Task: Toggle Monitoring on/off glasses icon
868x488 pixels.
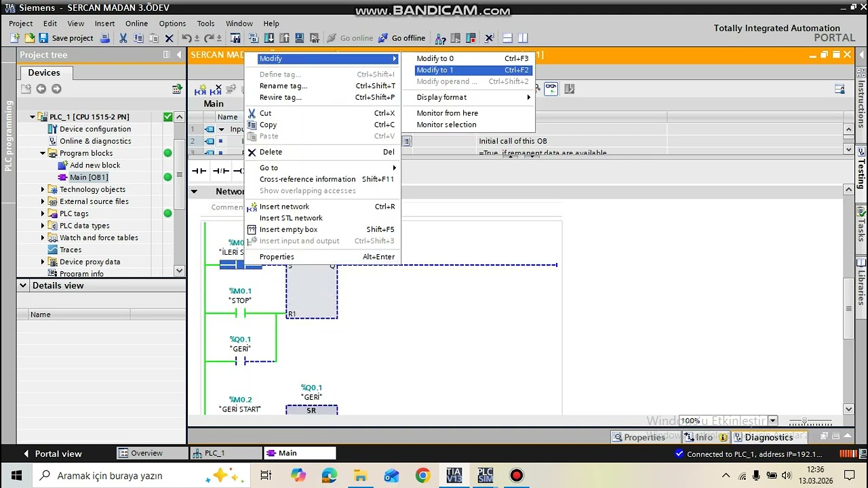Action: tap(551, 88)
